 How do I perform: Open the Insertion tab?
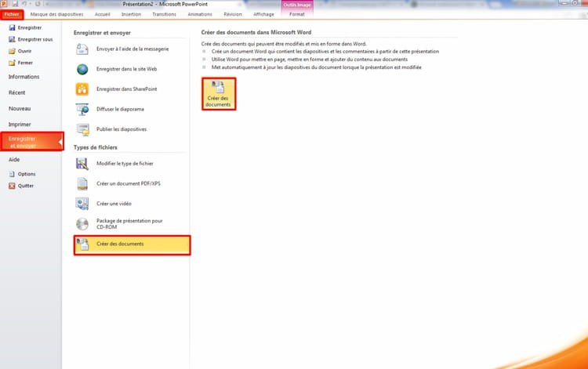(x=131, y=14)
